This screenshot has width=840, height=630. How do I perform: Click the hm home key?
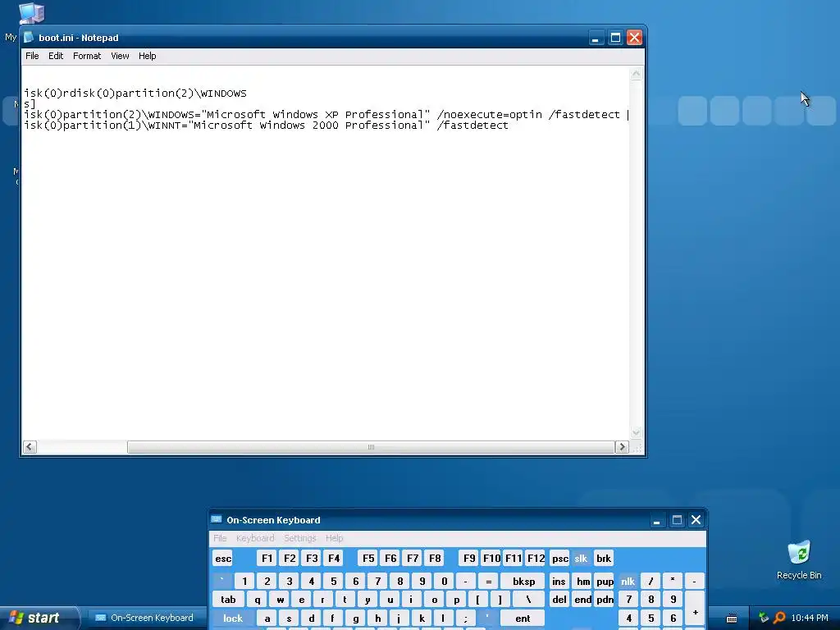coord(583,582)
